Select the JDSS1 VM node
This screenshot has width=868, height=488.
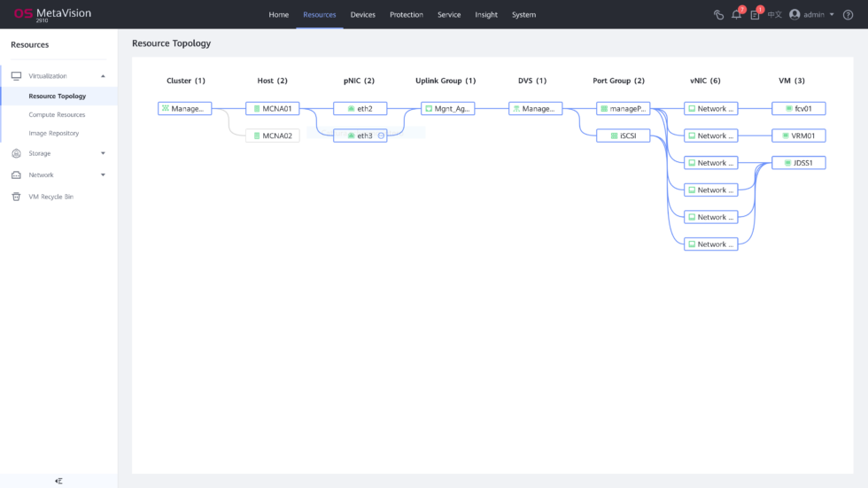click(799, 163)
